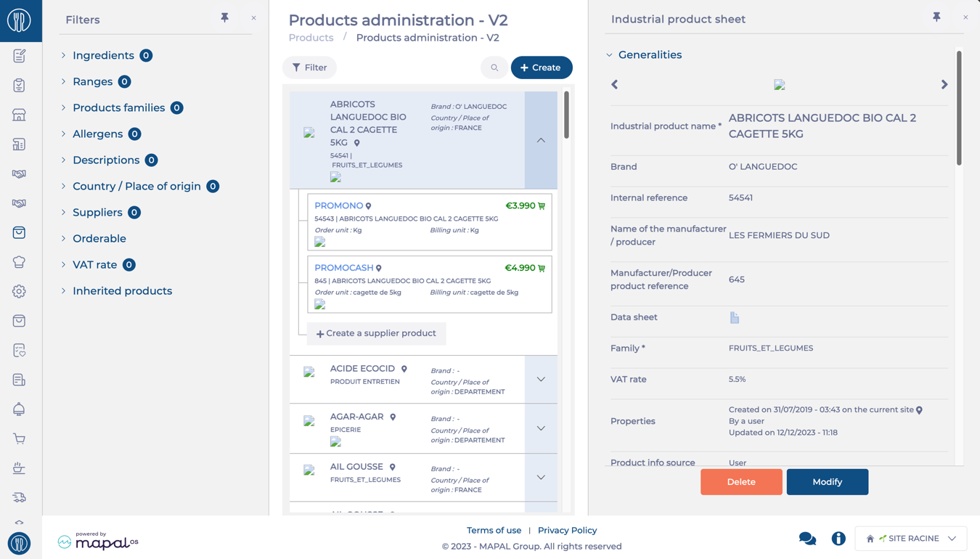The image size is (980, 559).
Task: Open the chat bubbles icon in footer
Action: (807, 539)
